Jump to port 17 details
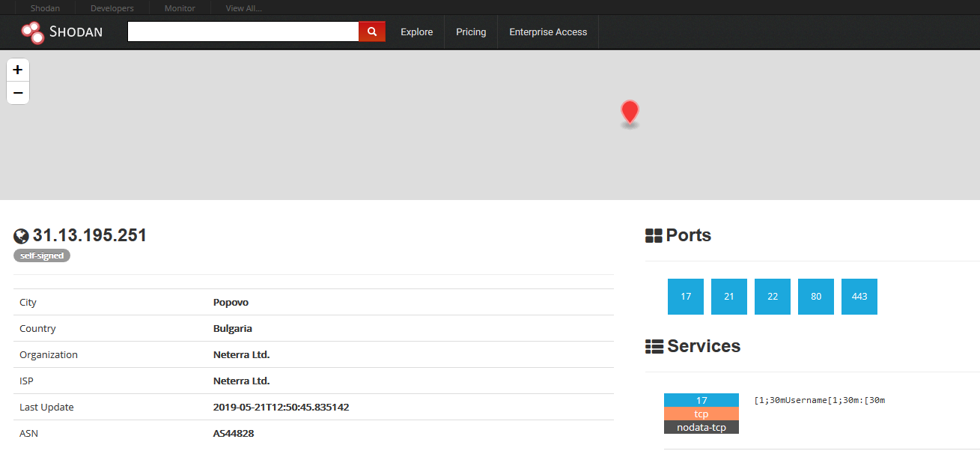The height and width of the screenshot is (451, 980). pos(686,297)
